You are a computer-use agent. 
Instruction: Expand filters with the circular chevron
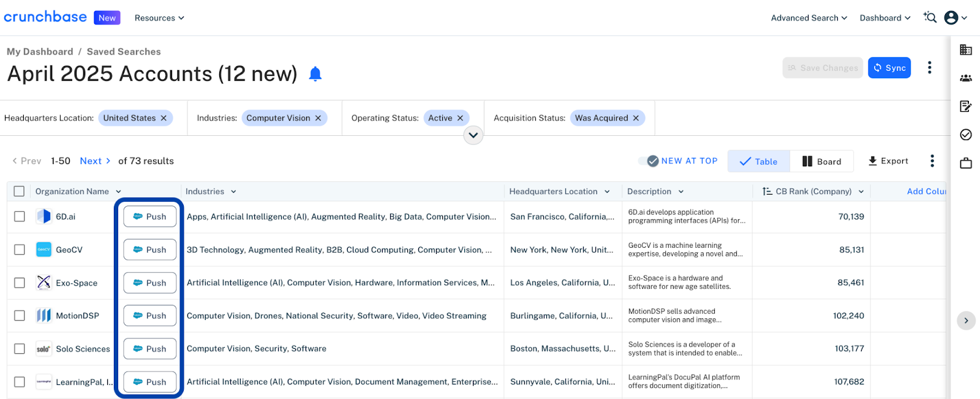pyautogui.click(x=473, y=135)
